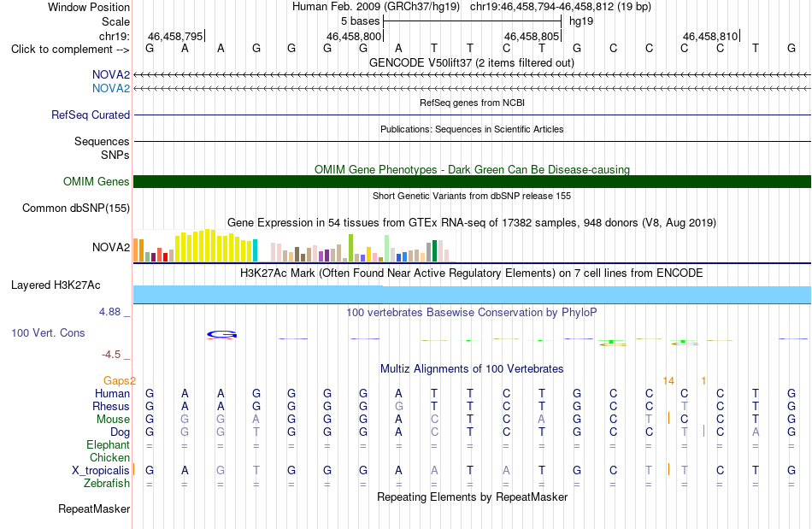812x529 pixels.
Task: Click the '5 bases' scale bar label
Action: tap(360, 21)
